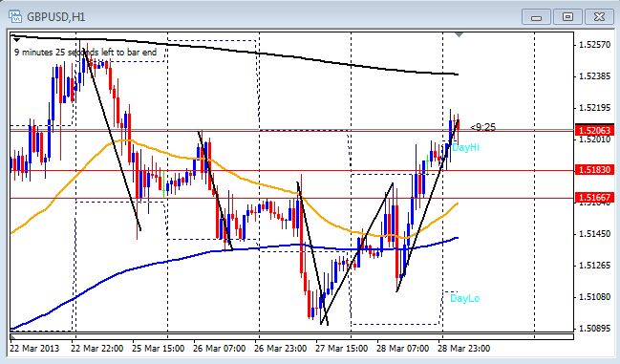Click the 28 Mar 07:00 time label
The width and height of the screenshot is (620, 364).
(402, 348)
